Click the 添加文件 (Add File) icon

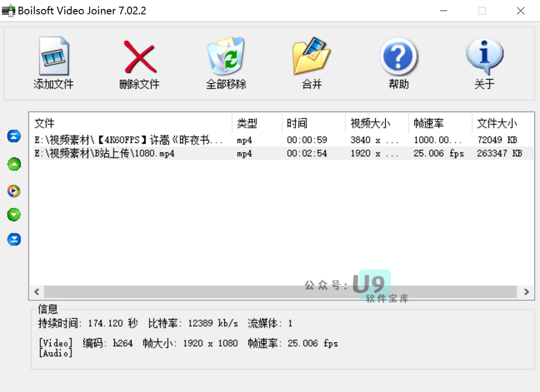53,56
